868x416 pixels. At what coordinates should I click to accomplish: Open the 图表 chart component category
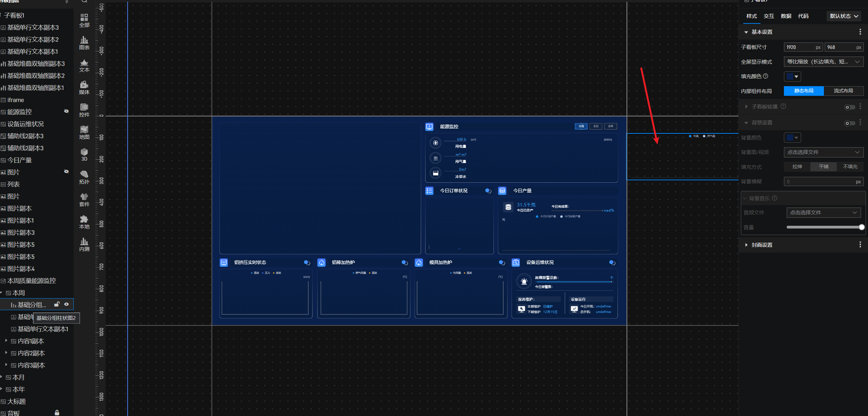pyautogui.click(x=84, y=43)
